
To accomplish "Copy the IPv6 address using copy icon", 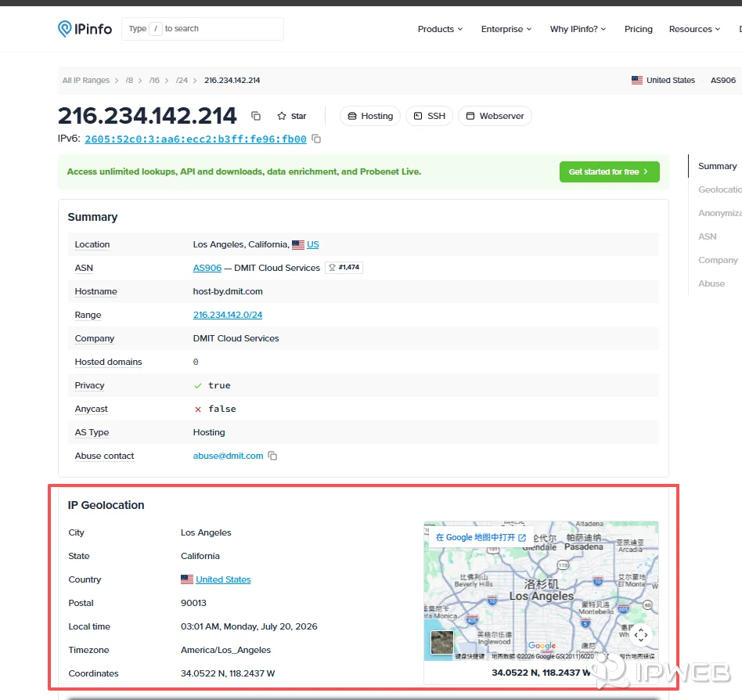I will pos(316,139).
